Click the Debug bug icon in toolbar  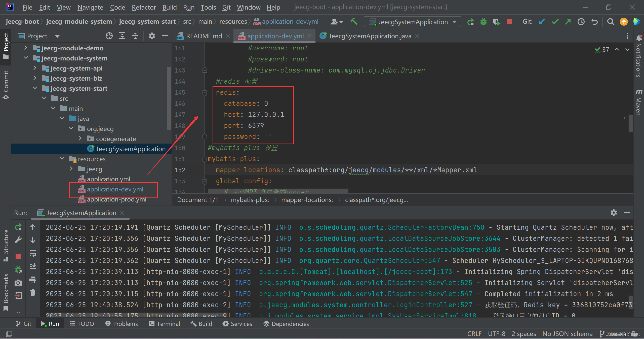click(x=483, y=22)
